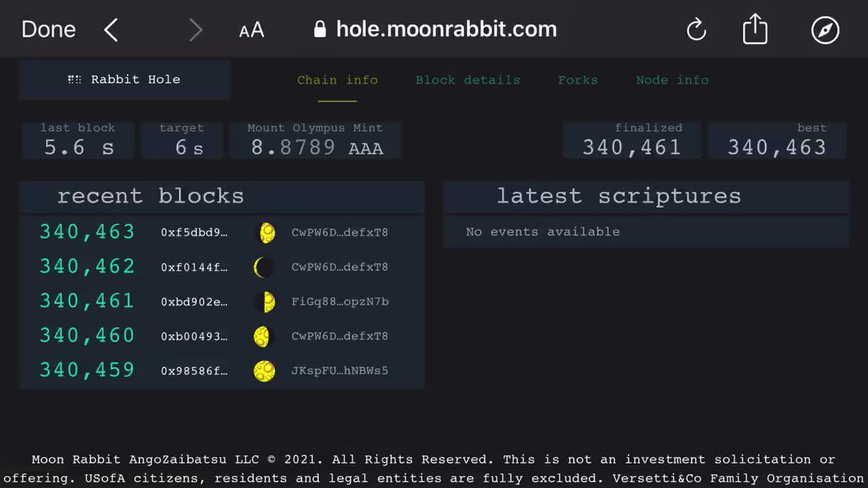
Task: Open block 340,463
Action: coord(87,232)
